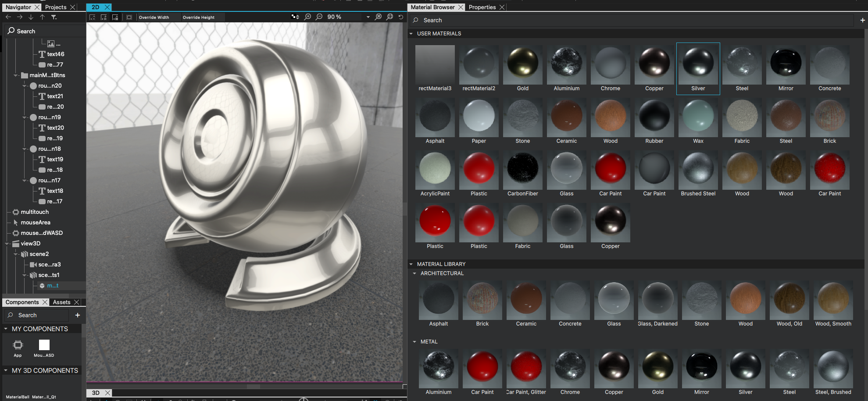Click the reset view arrow in the 2D toolbar
Image resolution: width=868 pixels, height=401 pixels.
click(x=400, y=17)
